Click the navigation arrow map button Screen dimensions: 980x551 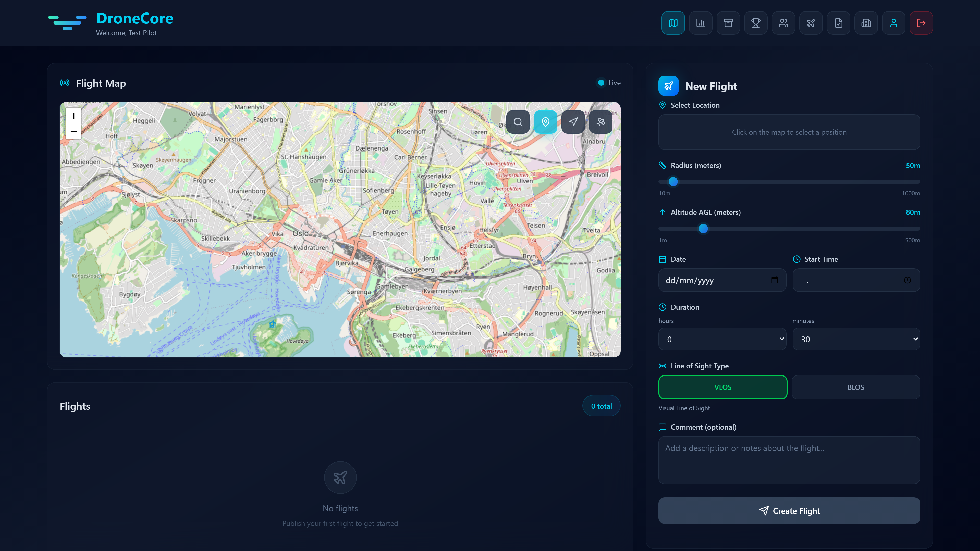point(573,122)
